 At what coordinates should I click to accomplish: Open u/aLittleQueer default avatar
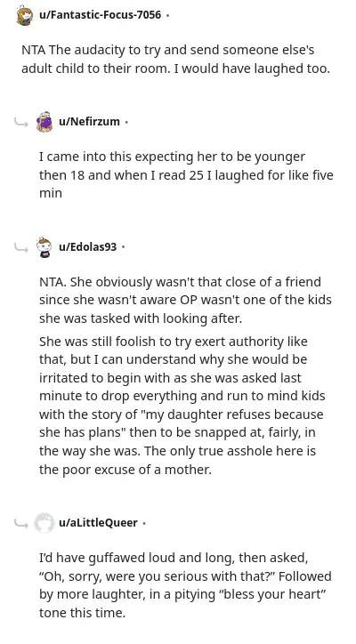coord(44,523)
